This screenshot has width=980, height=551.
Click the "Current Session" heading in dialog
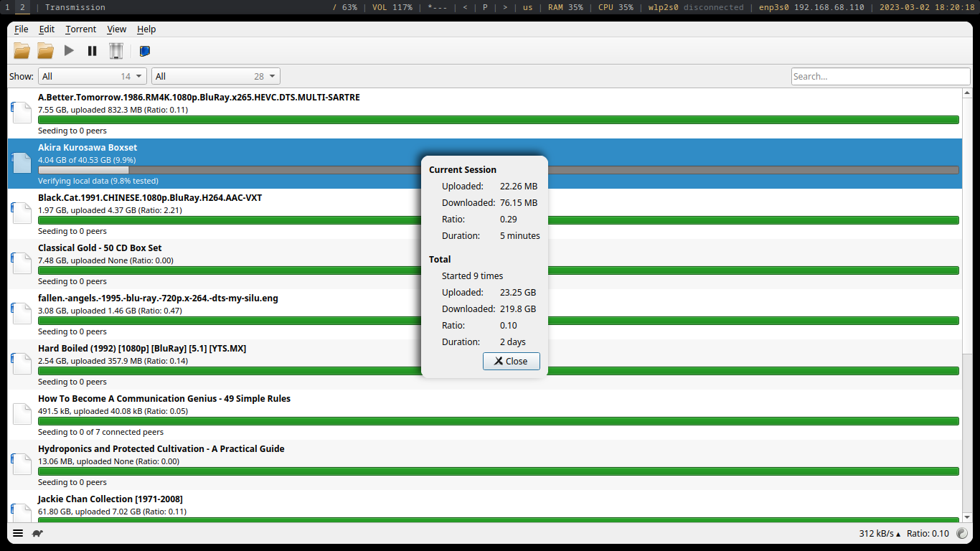[463, 170]
